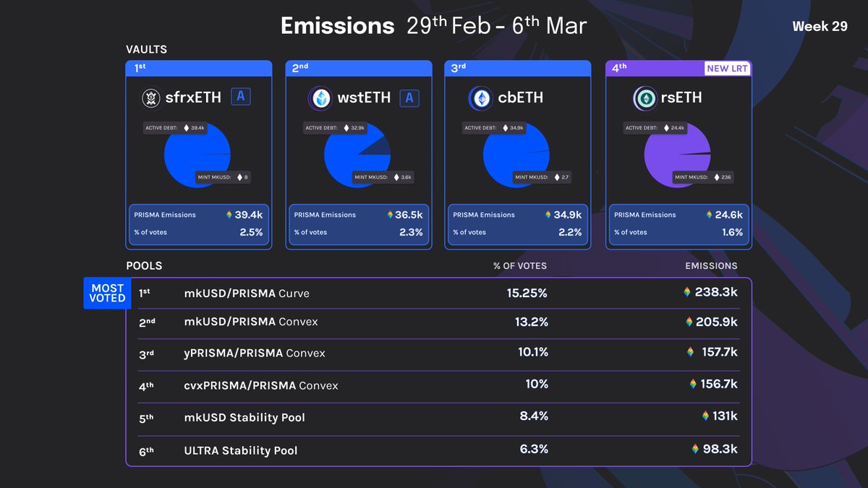Click the wstETH vault pie chart
The image size is (868, 488).
point(357,155)
